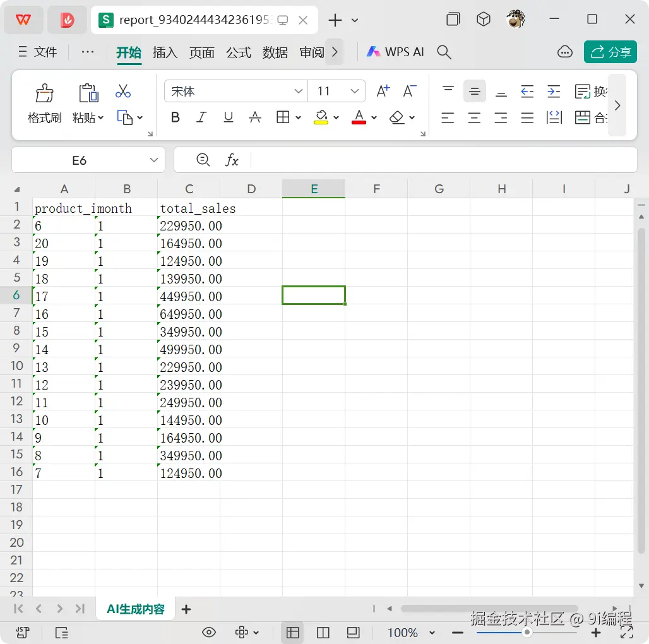
Task: Add a new sheet with the plus button
Action: click(x=186, y=609)
